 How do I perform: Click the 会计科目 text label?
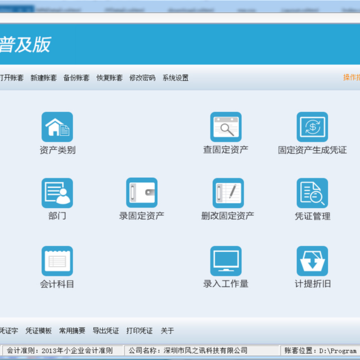click(57, 284)
